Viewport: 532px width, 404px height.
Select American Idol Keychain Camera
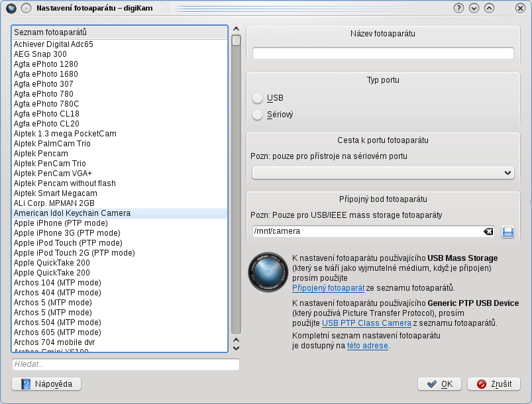point(119,213)
